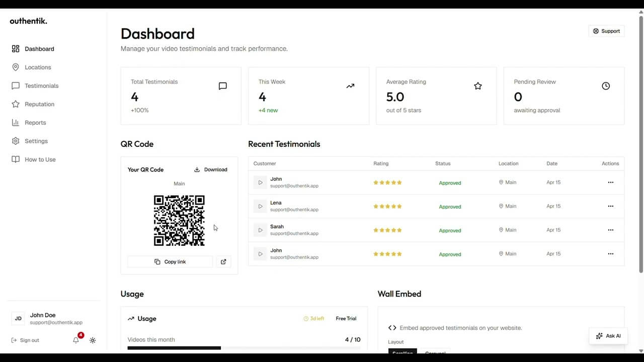
Task: Open the Dashboard sidebar item
Action: tap(33, 49)
